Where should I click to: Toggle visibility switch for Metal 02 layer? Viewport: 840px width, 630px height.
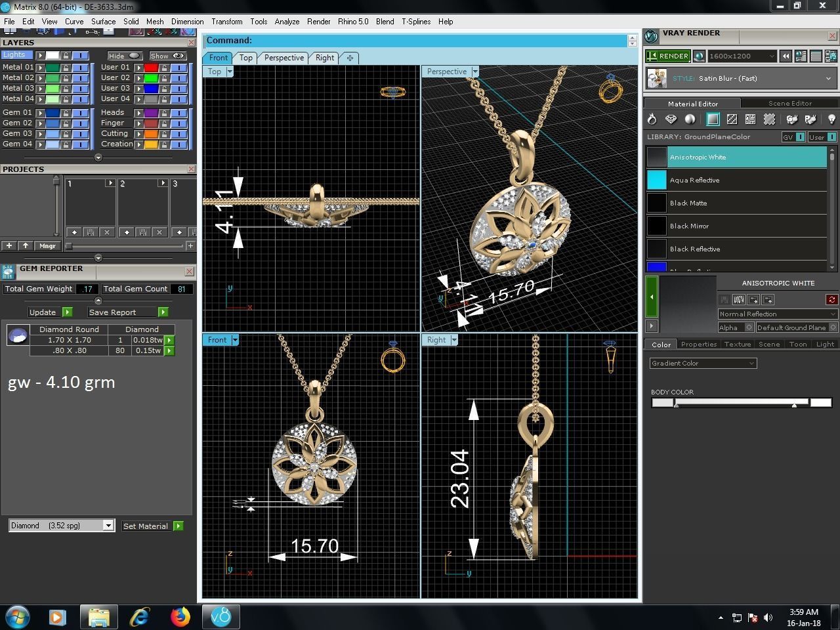pos(81,78)
